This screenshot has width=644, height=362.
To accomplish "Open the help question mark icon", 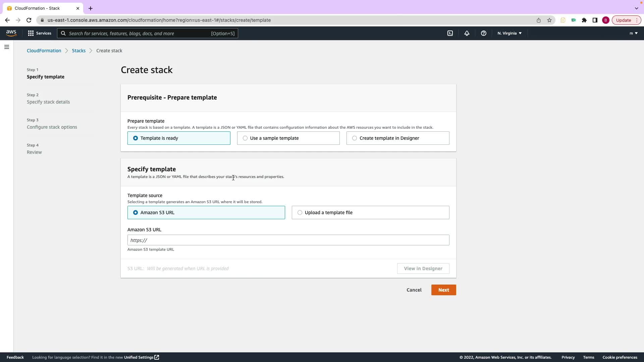I will 483,33.
